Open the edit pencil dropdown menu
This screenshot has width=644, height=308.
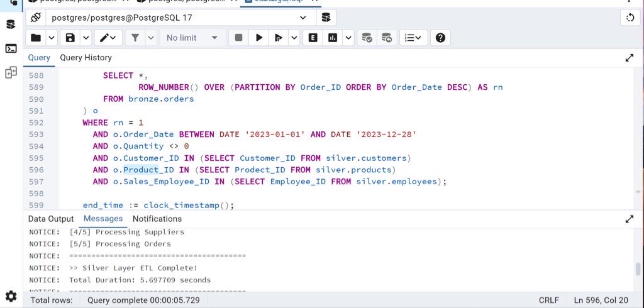(108, 38)
